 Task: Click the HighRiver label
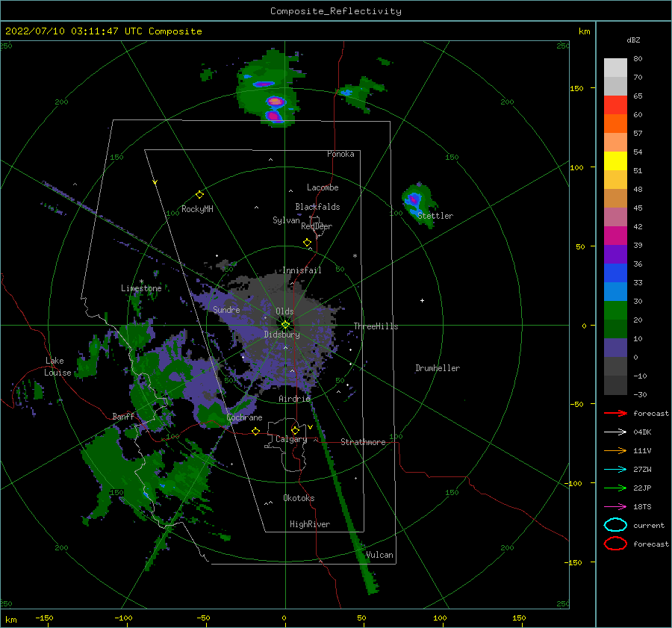click(310, 524)
